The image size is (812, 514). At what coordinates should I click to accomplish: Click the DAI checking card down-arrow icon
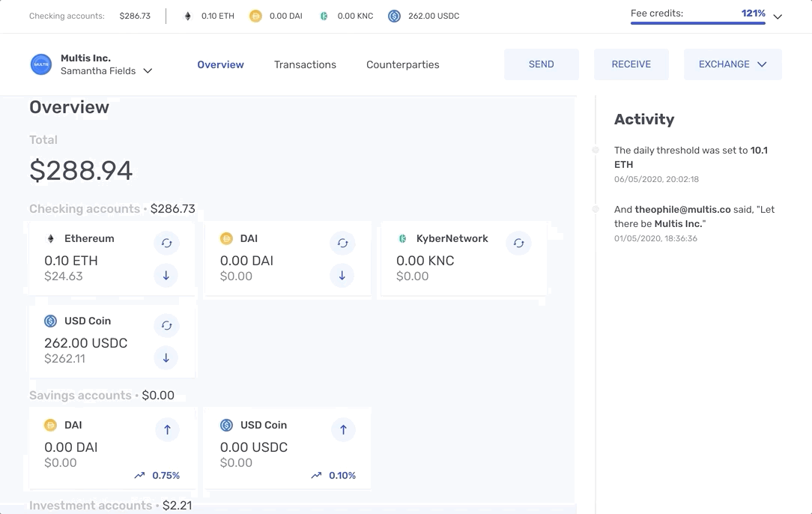(342, 275)
